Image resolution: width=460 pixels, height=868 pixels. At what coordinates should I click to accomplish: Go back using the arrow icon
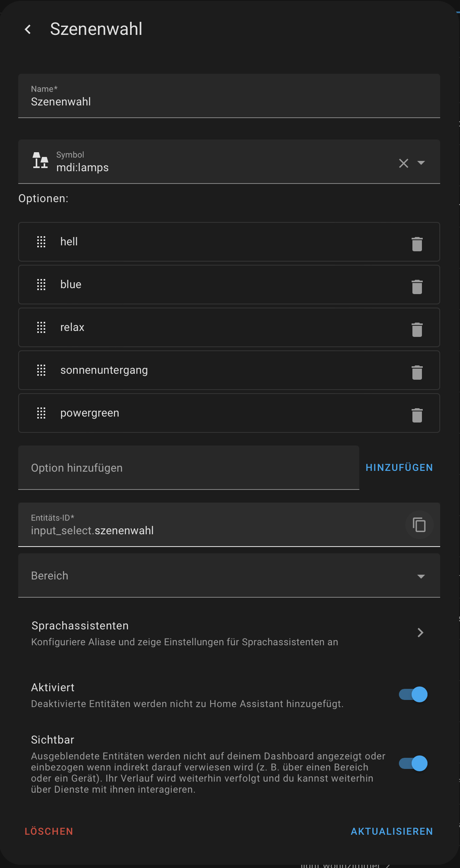coord(28,29)
